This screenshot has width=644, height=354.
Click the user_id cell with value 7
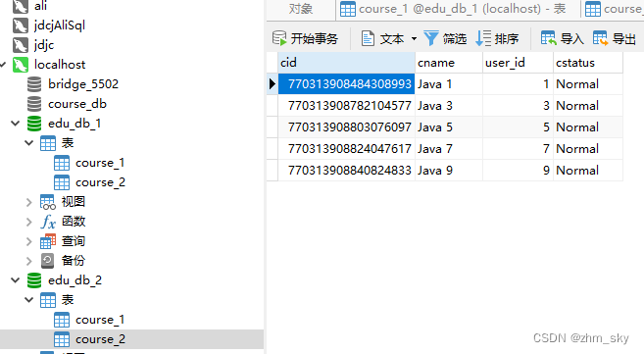(x=518, y=149)
